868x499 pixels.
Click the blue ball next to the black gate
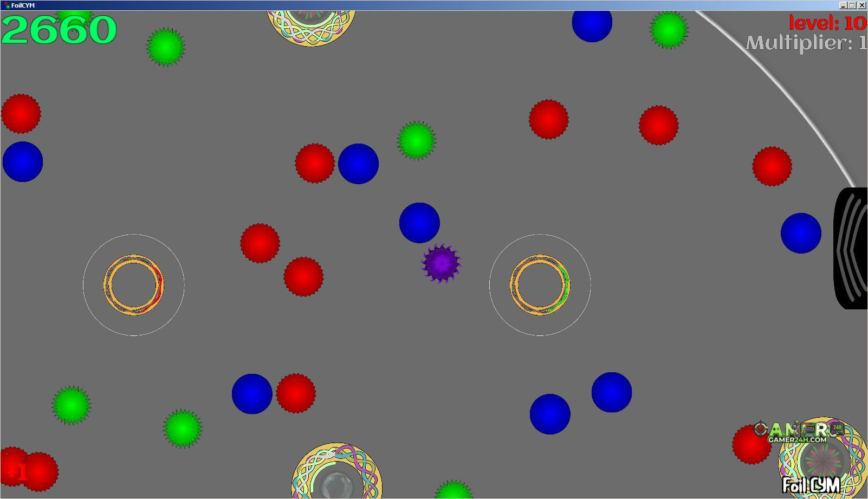[801, 233]
